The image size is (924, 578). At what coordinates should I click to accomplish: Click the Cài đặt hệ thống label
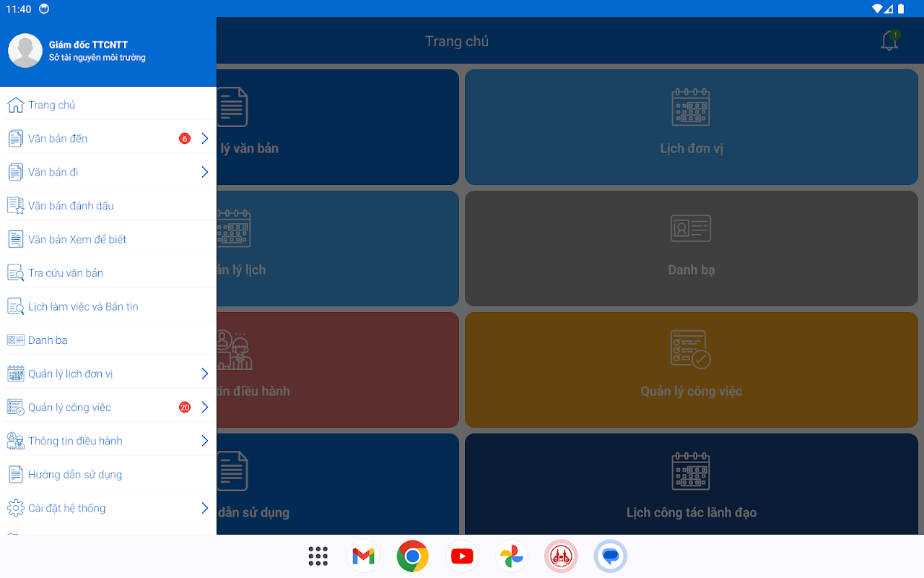pos(67,508)
